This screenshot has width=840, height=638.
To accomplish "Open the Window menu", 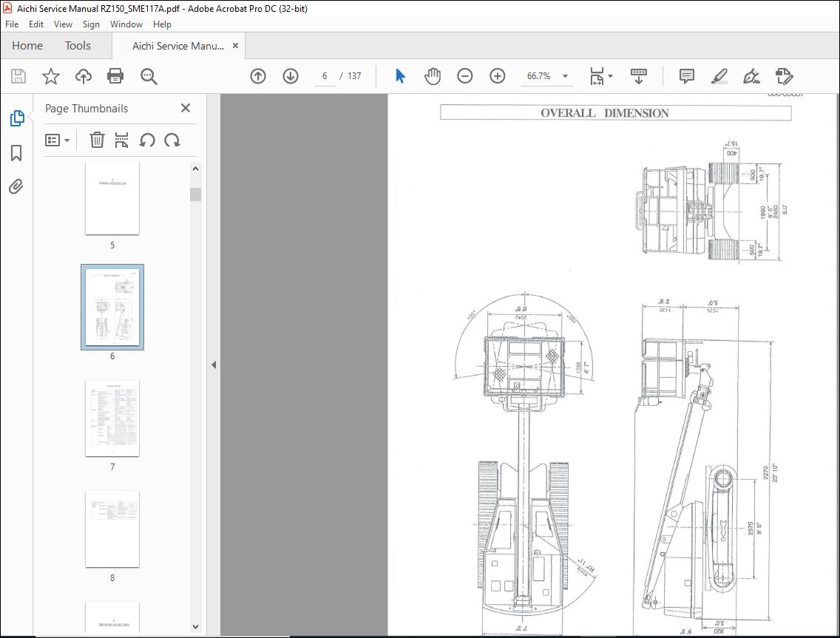I will pyautogui.click(x=126, y=24).
